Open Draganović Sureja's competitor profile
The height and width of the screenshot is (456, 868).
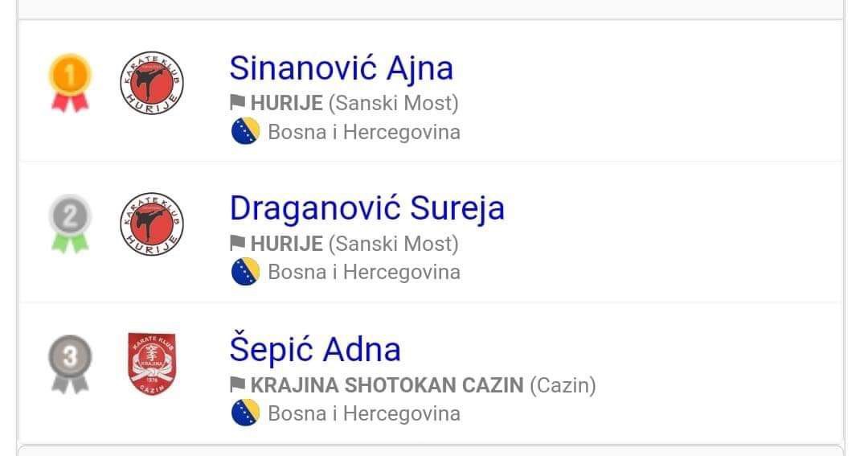pos(366,208)
